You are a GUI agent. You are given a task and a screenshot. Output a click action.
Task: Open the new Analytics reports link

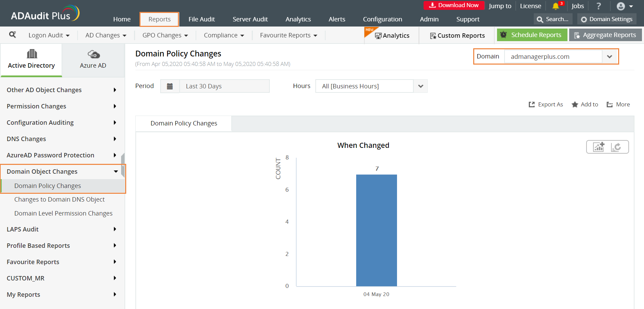click(392, 36)
